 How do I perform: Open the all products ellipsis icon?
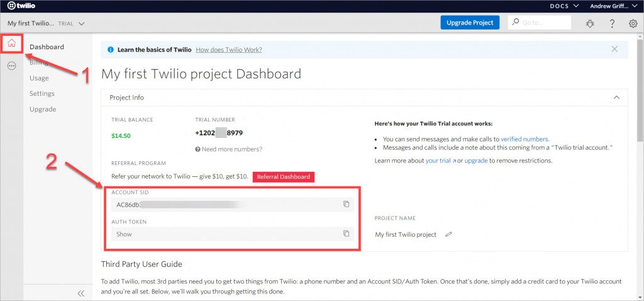[x=11, y=65]
